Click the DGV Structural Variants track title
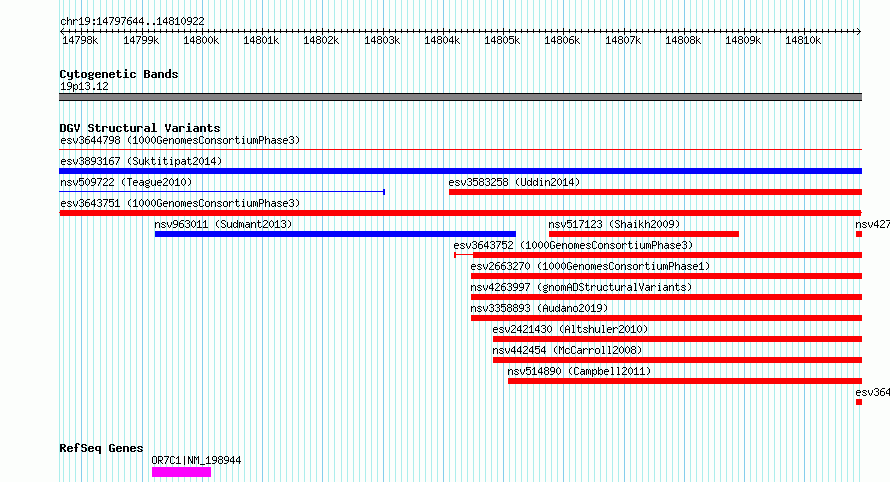This screenshot has height=482, width=890. point(140,128)
